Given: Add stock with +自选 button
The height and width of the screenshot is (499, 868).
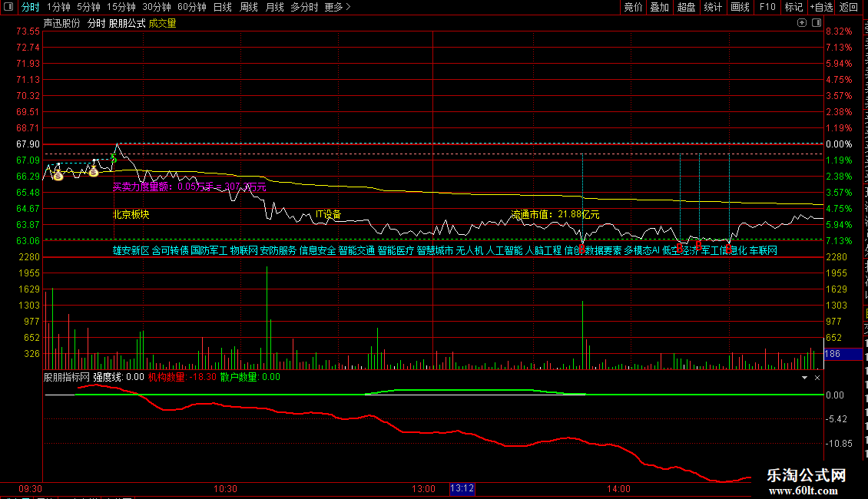Looking at the screenshot, I should coord(821,7).
